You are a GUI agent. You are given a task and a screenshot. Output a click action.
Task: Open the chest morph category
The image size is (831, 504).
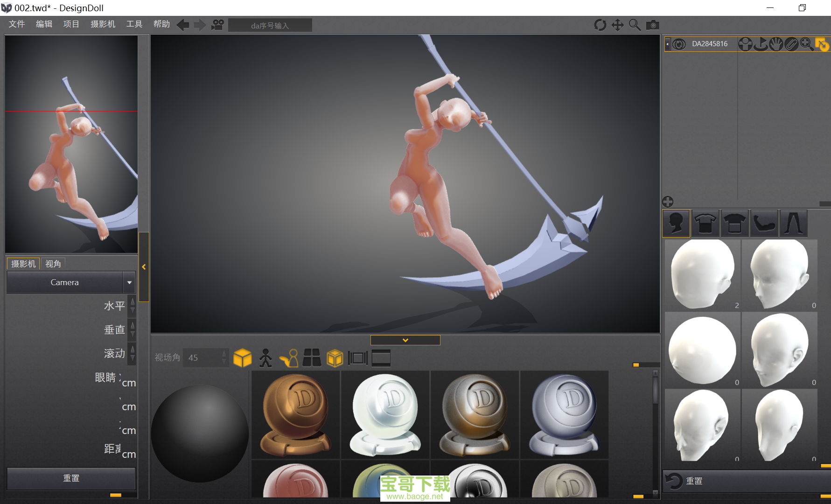(x=705, y=223)
